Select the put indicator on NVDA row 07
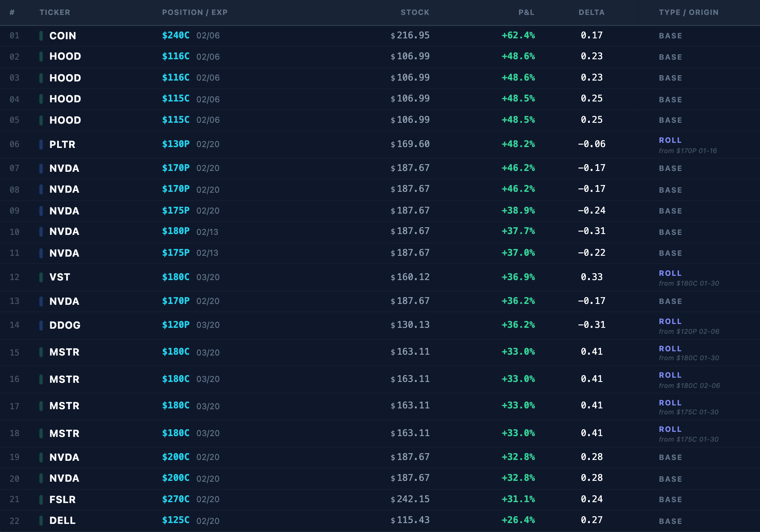This screenshot has height=532, width=760. [x=41, y=168]
